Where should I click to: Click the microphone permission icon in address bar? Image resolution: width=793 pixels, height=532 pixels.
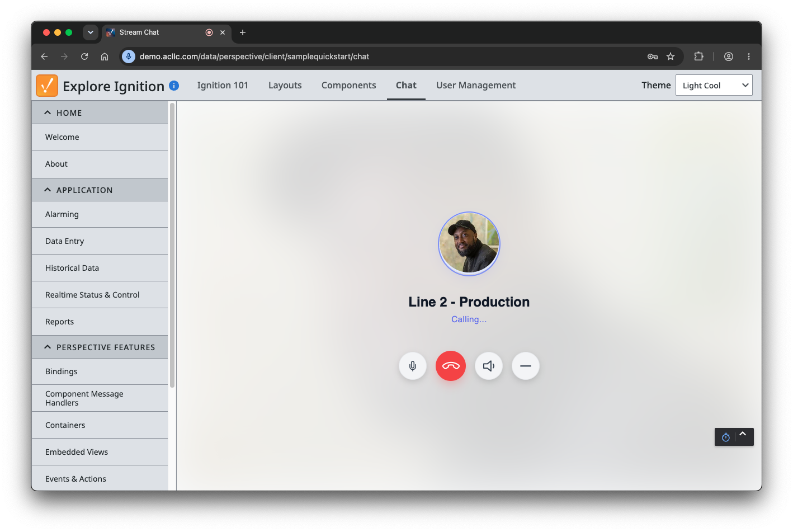click(x=129, y=57)
